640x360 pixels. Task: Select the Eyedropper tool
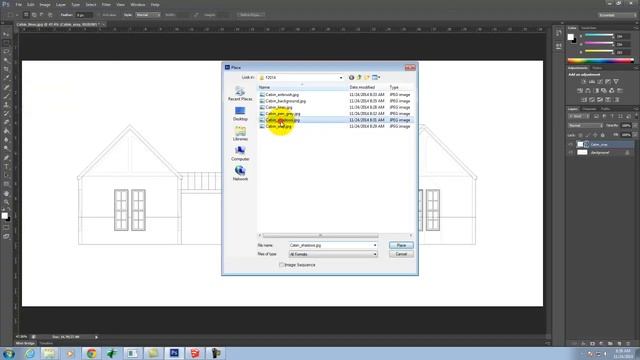click(6, 78)
